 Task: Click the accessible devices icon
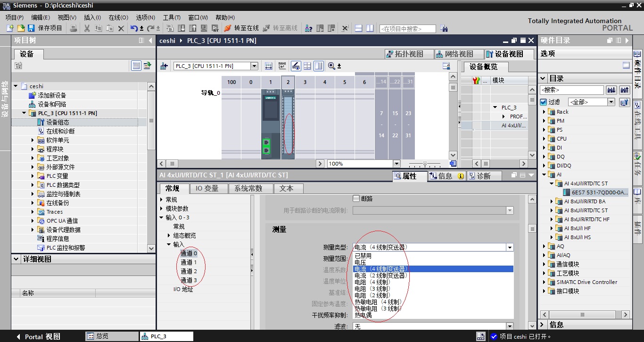[x=308, y=28]
